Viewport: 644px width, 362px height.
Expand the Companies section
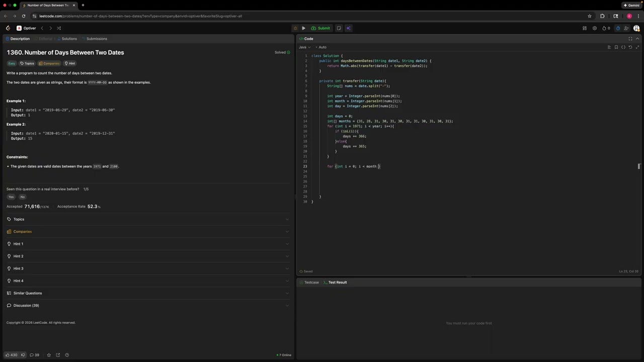tap(148, 232)
